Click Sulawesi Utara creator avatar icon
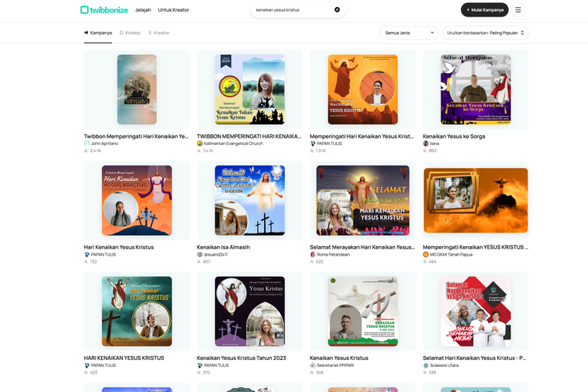 426,365
